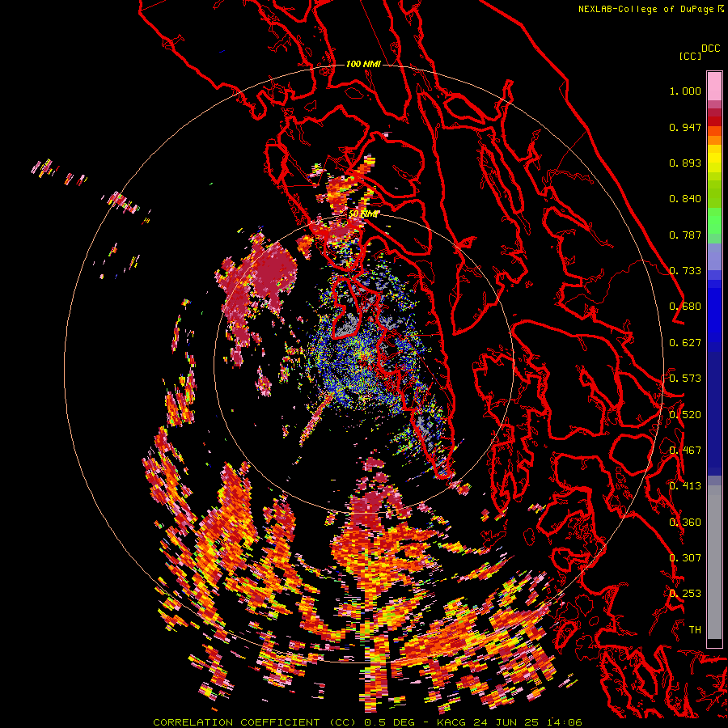Select the 0.840 legend scale value
The width and height of the screenshot is (728, 728).
click(685, 199)
